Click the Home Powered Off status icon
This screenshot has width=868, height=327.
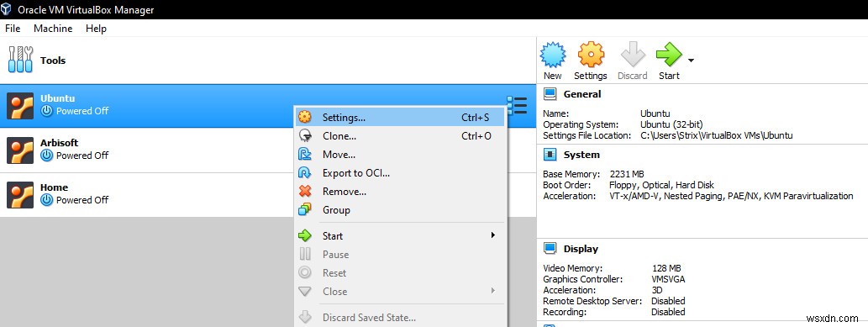(47, 200)
